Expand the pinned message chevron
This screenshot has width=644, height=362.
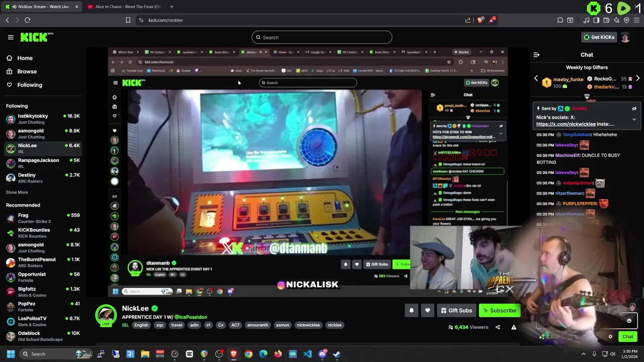tap(634, 120)
